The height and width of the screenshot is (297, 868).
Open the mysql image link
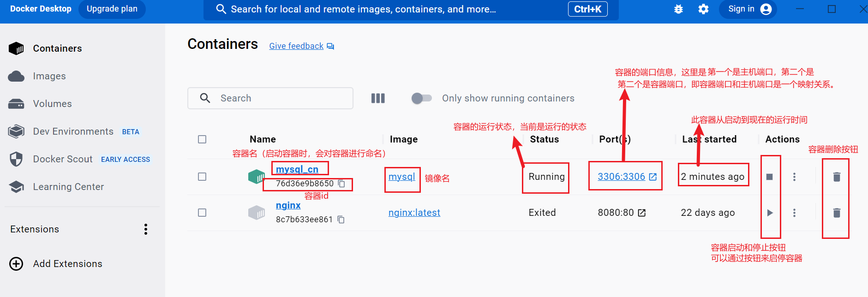[x=402, y=177]
